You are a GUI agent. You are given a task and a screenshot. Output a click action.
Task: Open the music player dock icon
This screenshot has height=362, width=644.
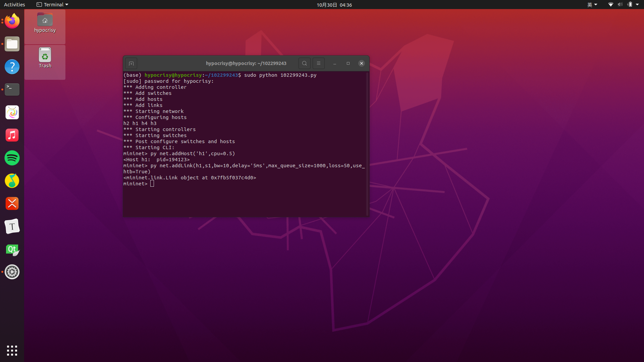pyautogui.click(x=12, y=135)
